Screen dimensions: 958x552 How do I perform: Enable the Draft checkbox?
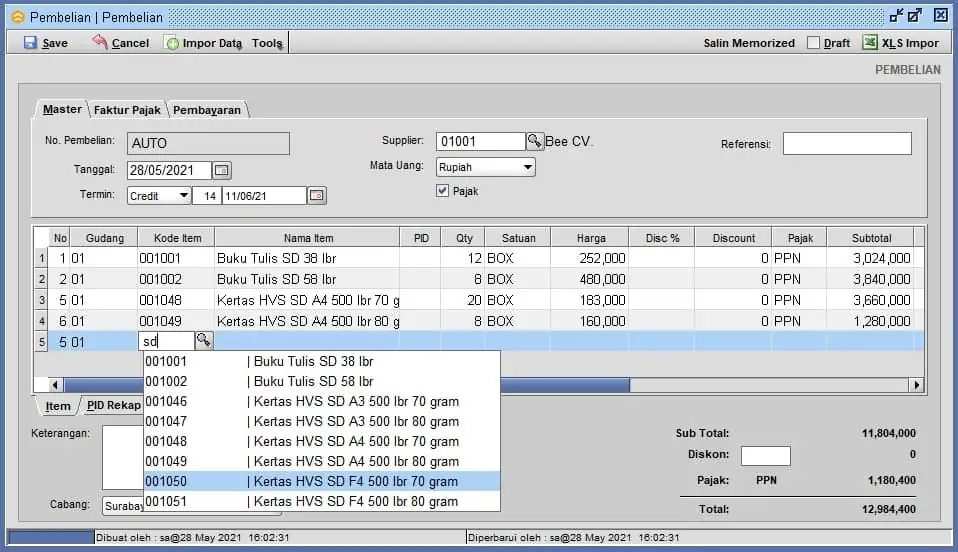(x=813, y=43)
